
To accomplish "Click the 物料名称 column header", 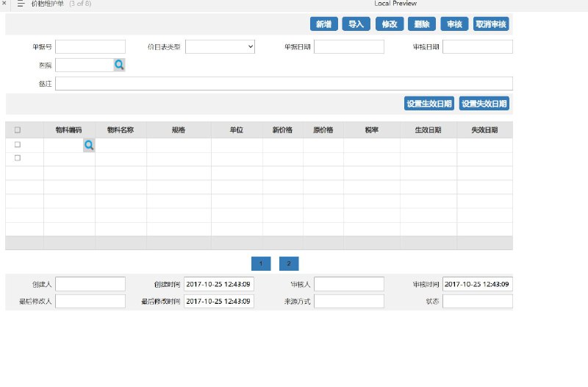I will pos(121,130).
